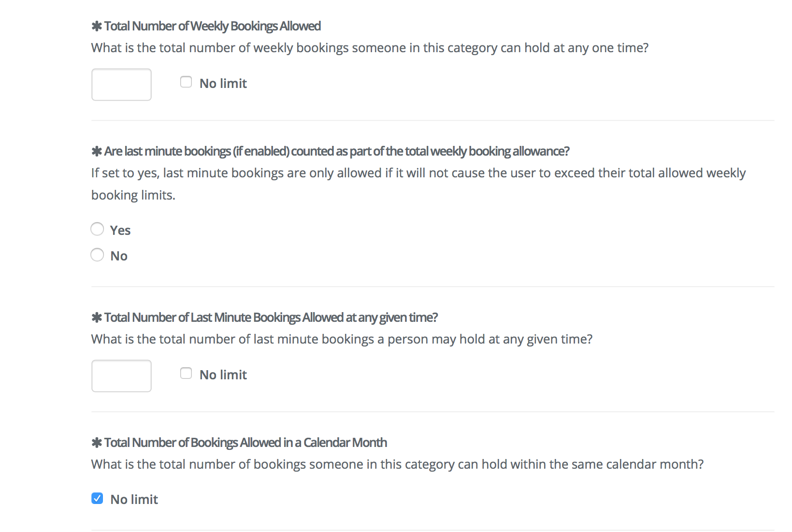
Task: Uncheck the No limit checkbox for calendar month
Action: 97,498
